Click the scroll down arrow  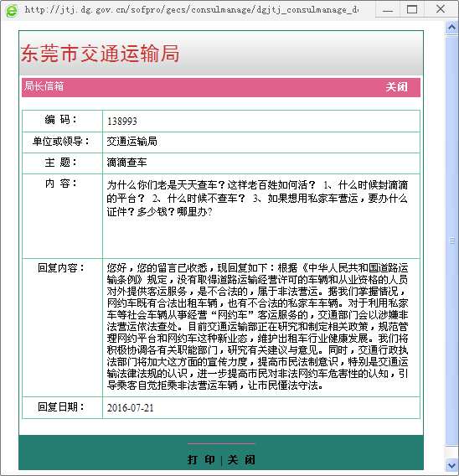click(x=451, y=465)
